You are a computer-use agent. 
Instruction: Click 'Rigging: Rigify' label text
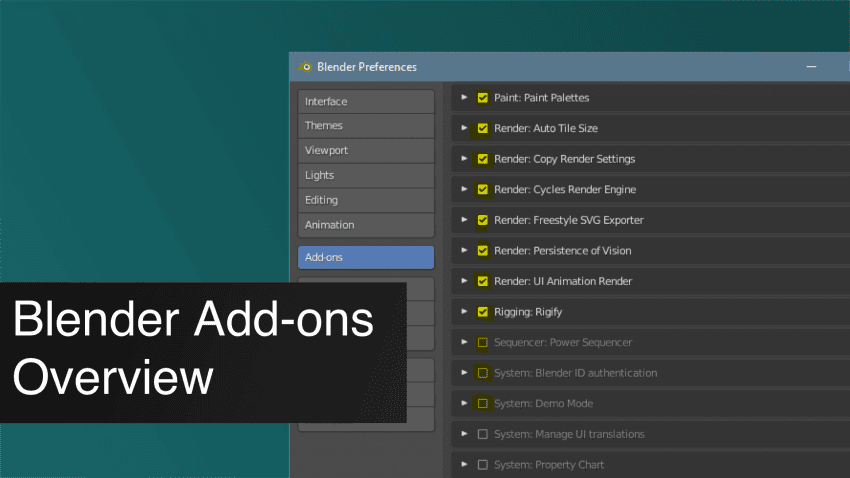pyautogui.click(x=528, y=312)
